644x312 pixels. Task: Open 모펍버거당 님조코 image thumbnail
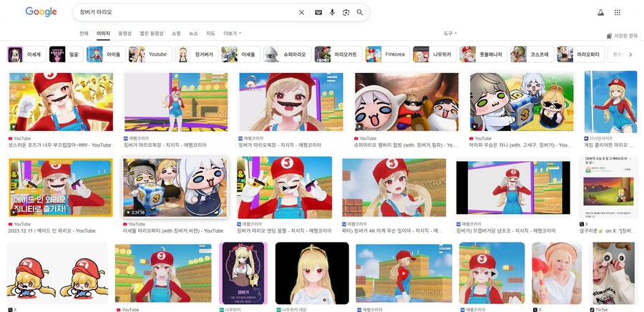[513, 187]
